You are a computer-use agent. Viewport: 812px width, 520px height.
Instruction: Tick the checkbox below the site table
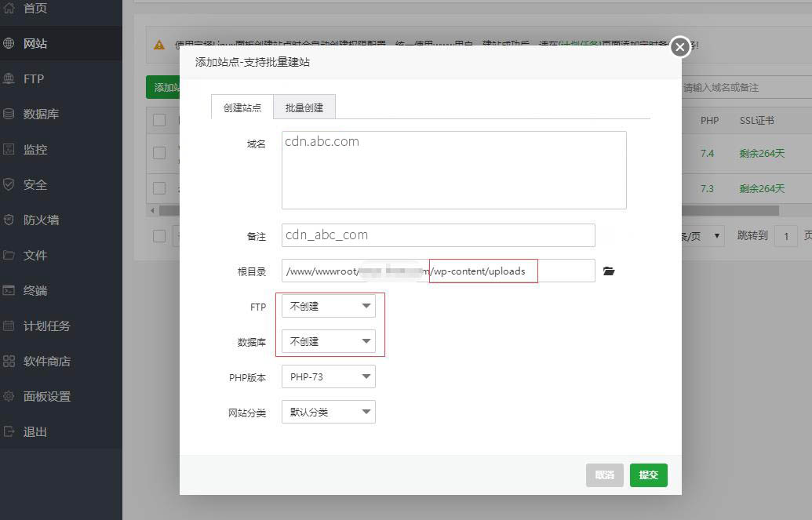coord(159,236)
